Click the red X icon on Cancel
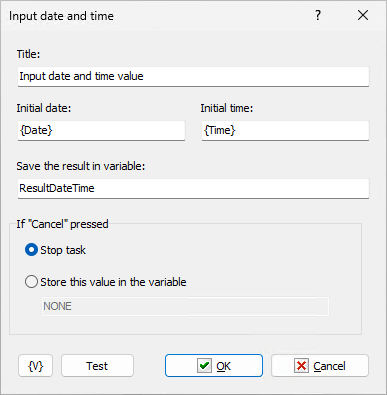 [x=301, y=366]
